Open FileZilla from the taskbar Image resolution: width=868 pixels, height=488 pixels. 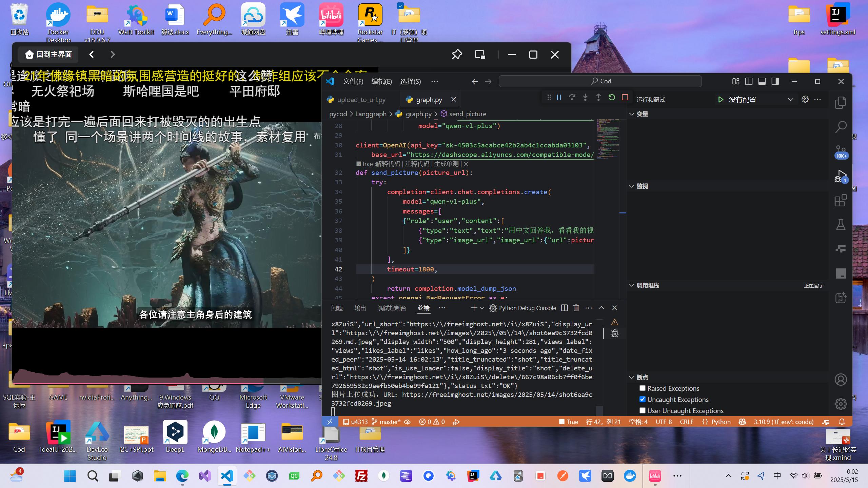361,476
